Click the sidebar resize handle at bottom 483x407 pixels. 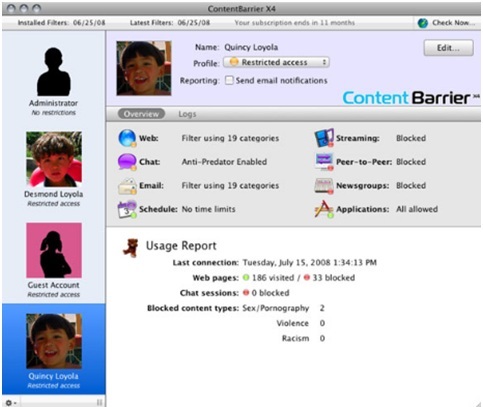[x=99, y=402]
